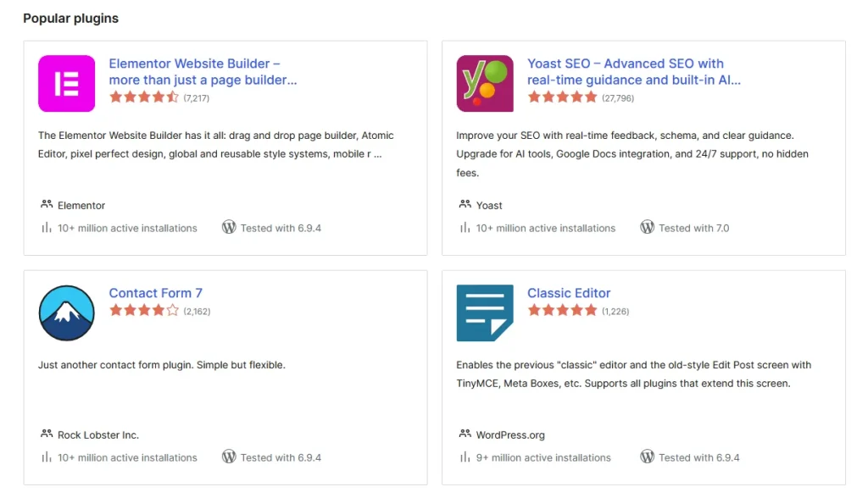
Task: Open the Classic Editor plugin page
Action: tap(569, 292)
